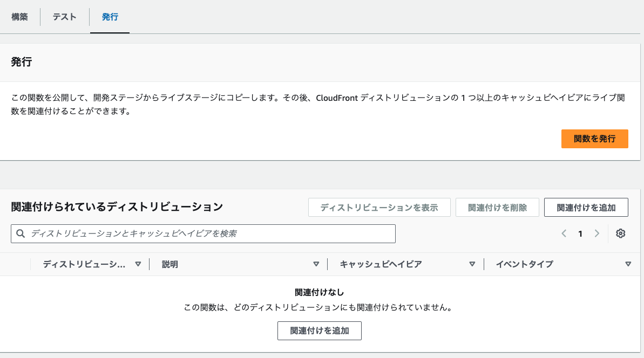Screen dimensions: 644x358
Task: Click the ディストリビューションを表示 button
Action: point(379,208)
